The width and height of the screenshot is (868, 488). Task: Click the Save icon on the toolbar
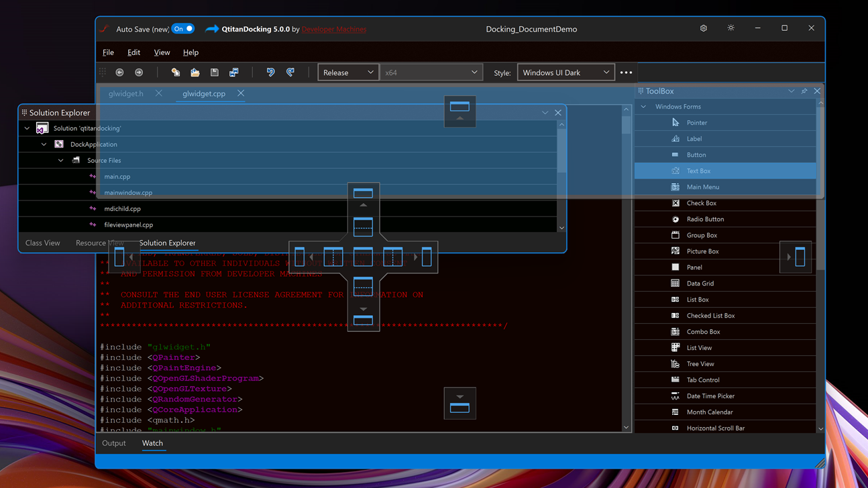[x=214, y=72]
